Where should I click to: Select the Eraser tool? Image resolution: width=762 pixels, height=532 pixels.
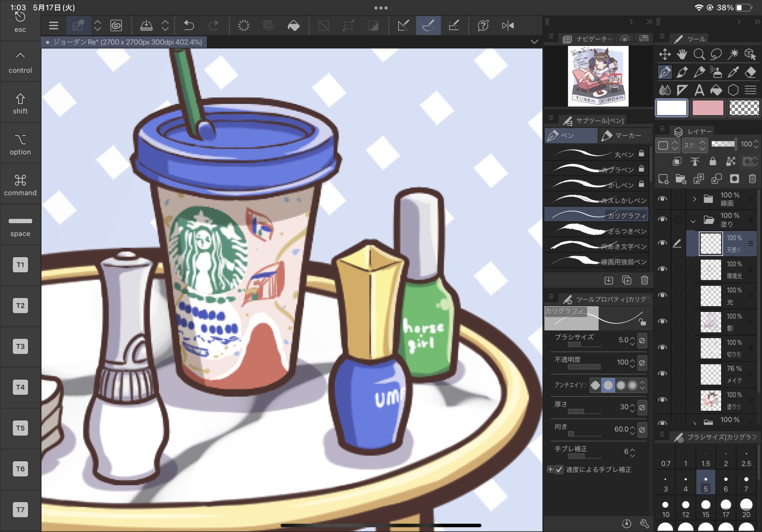coord(750,72)
